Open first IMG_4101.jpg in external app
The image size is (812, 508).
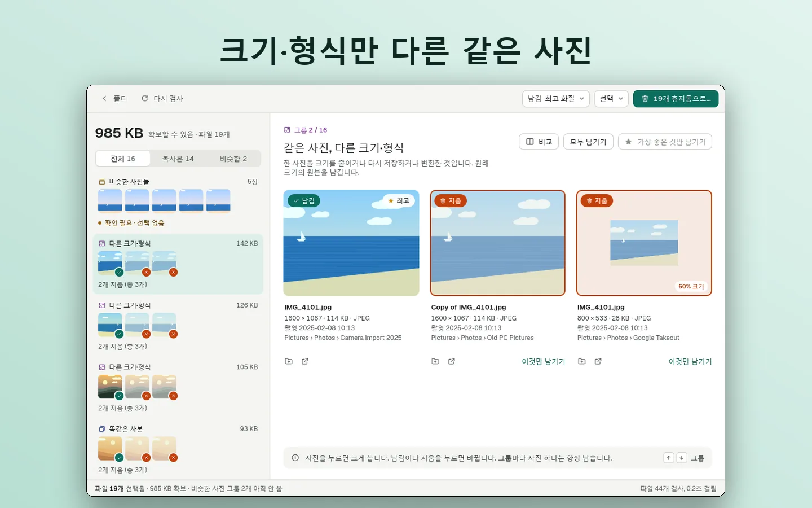305,361
